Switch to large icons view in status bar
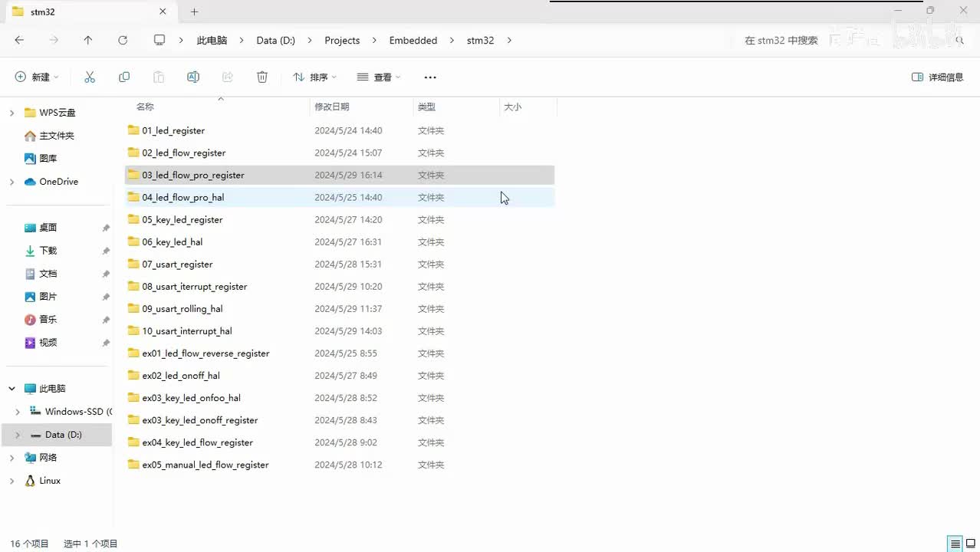This screenshot has width=980, height=552. 970,544
